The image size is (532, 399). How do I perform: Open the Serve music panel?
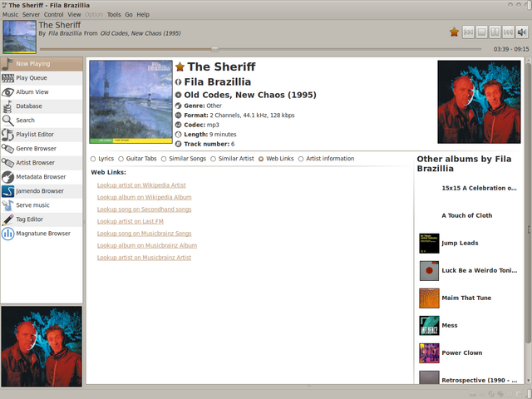tap(42, 205)
